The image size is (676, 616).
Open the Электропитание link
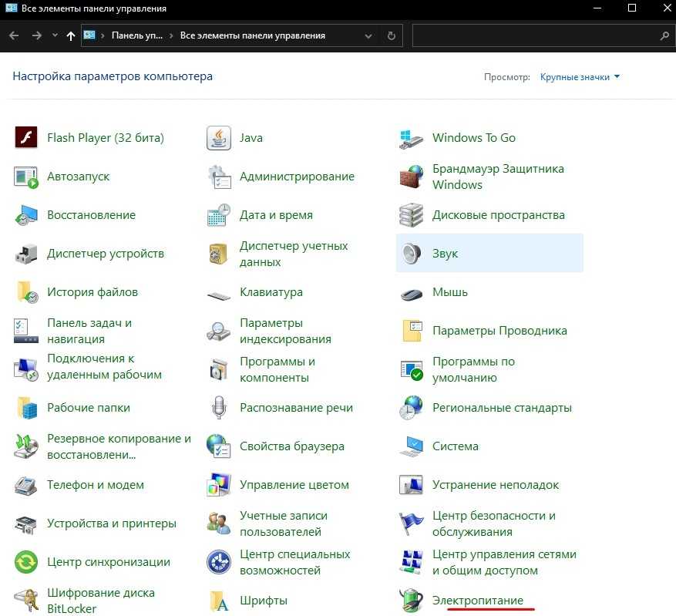(x=477, y=600)
